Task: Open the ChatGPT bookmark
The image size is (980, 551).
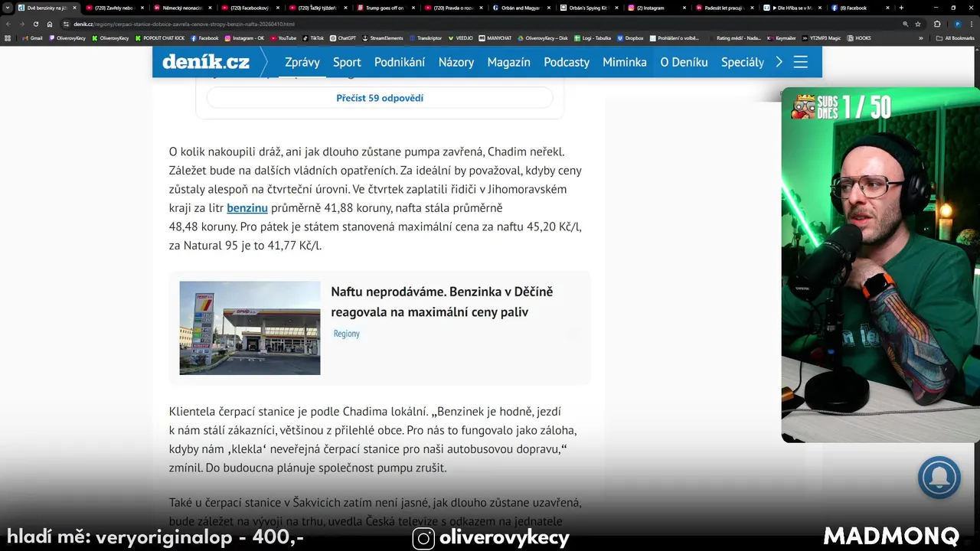Action: tap(343, 37)
